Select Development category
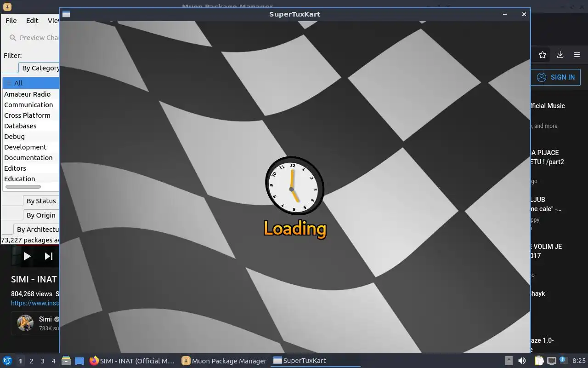This screenshot has width=588, height=368. pos(31,147)
